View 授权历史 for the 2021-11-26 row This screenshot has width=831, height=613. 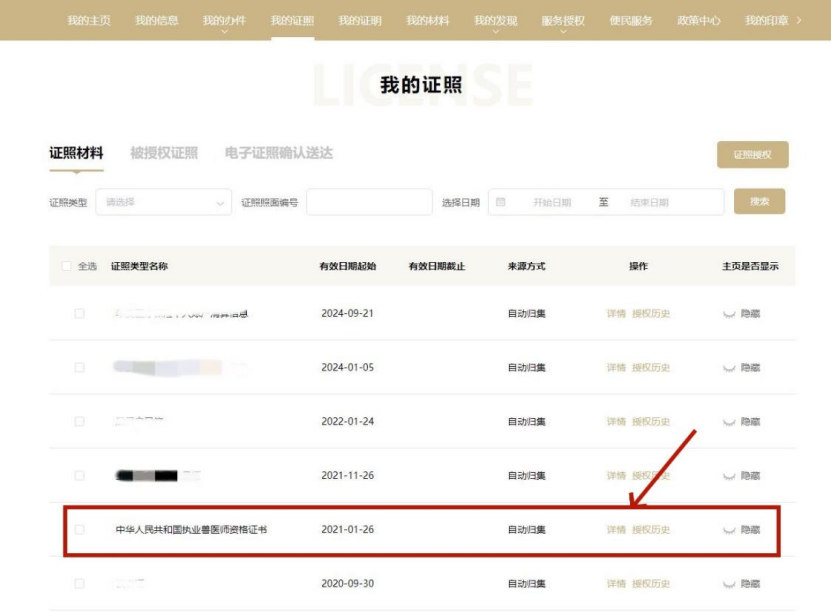click(651, 476)
